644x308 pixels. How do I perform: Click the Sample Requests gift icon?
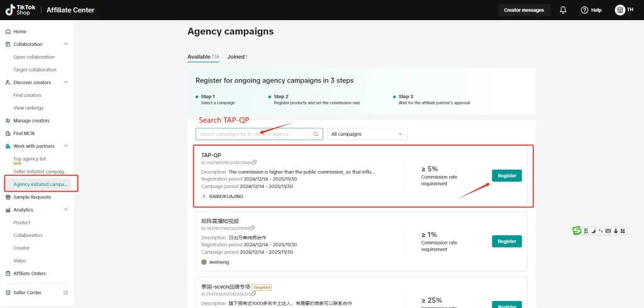pyautogui.click(x=8, y=197)
